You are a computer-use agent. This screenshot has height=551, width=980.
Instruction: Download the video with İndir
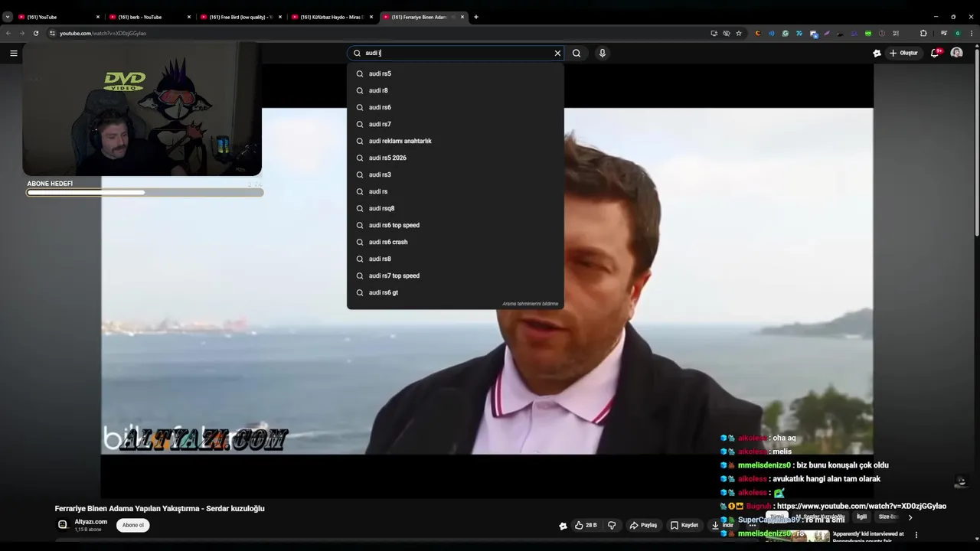723,525
